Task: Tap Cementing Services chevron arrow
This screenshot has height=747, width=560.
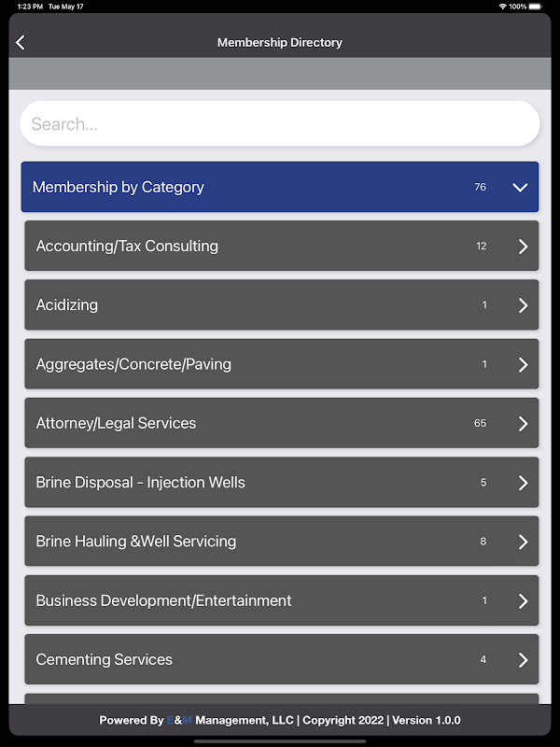Action: click(x=523, y=660)
